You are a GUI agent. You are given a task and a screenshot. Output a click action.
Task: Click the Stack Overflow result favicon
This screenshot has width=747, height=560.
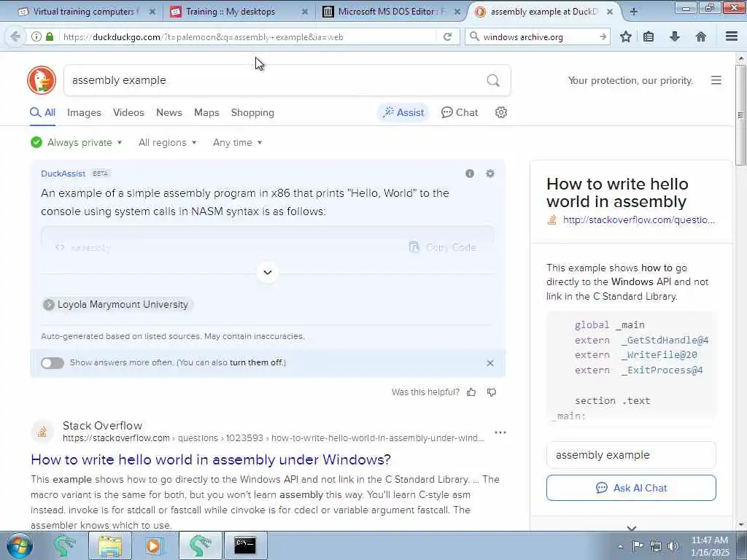[42, 432]
